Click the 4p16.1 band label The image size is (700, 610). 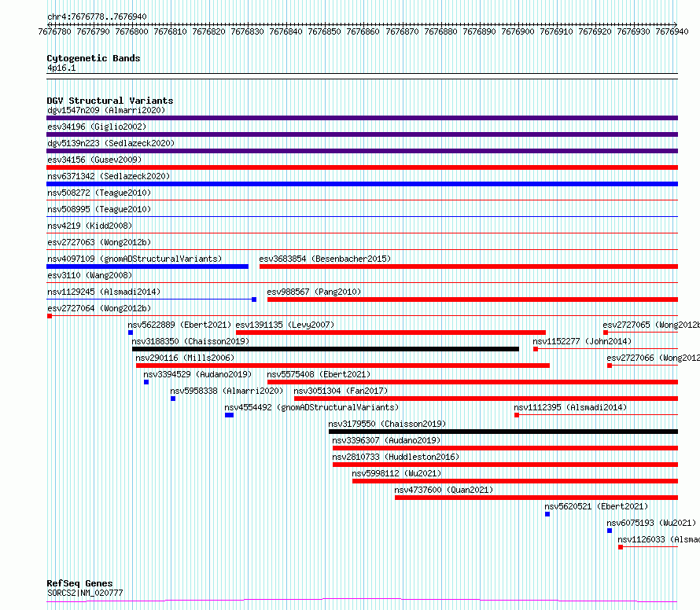61,68
